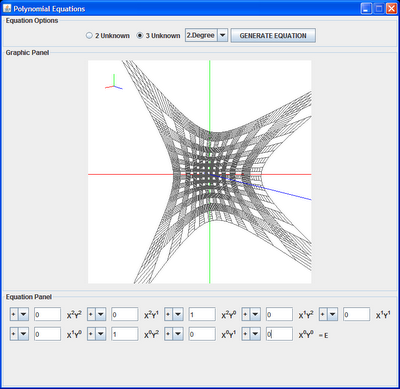Click the X¹Y⁰ coefficient input field
Screen dimensions: 400x389
tap(47, 334)
